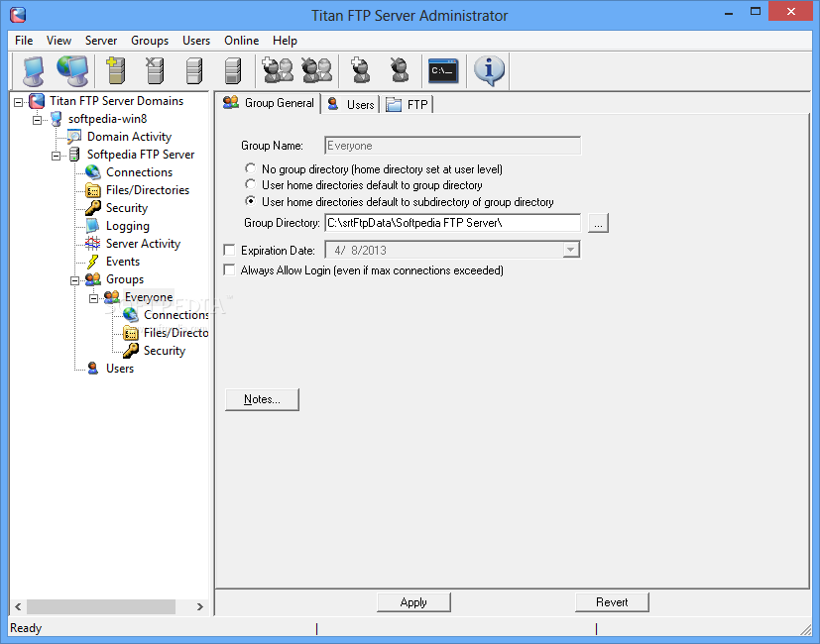820x644 pixels.
Task: Click the Users node person icon
Action: coord(92,368)
